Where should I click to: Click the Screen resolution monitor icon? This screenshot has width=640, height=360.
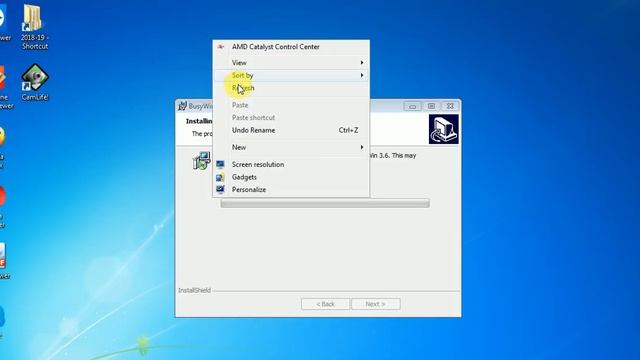tap(220, 164)
